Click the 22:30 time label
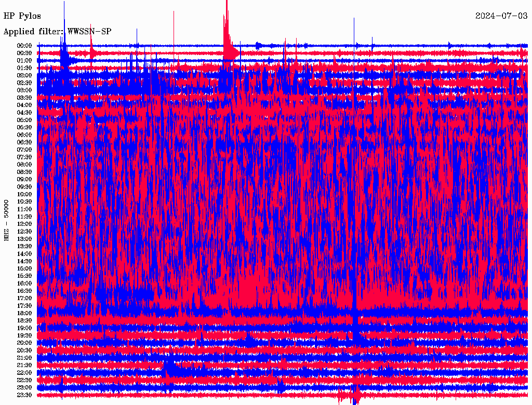 tap(24, 380)
